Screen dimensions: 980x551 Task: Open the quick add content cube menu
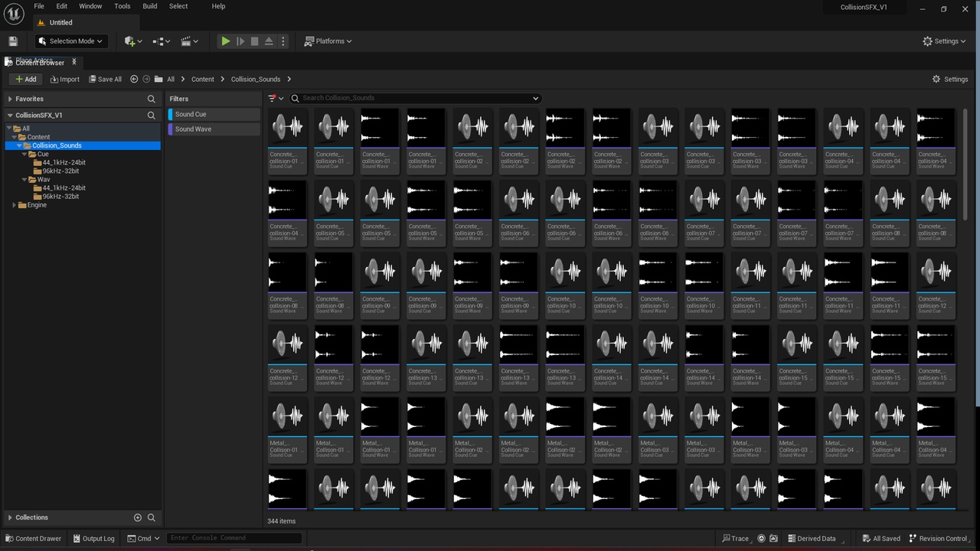tap(133, 41)
